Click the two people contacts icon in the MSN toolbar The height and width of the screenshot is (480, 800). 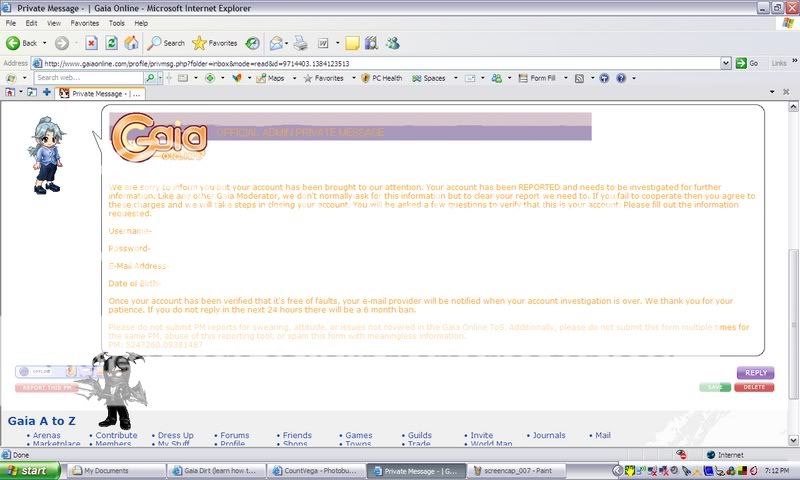[496, 78]
